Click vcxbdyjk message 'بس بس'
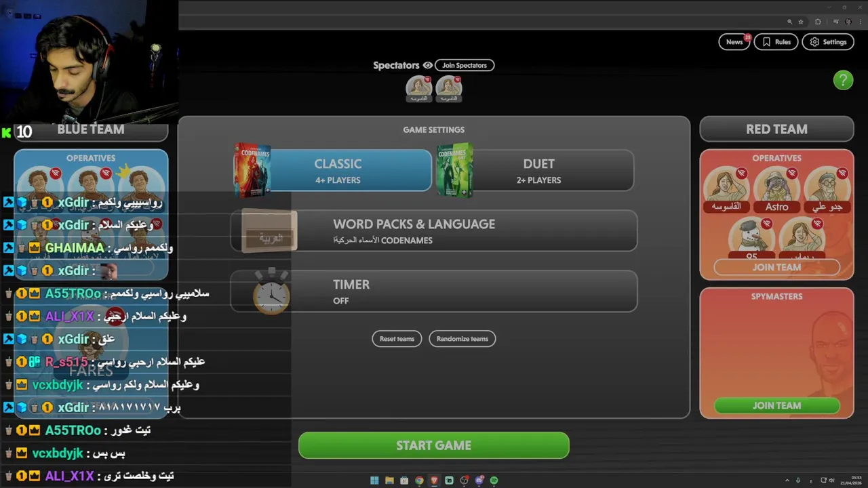The height and width of the screenshot is (488, 868). [x=107, y=453]
